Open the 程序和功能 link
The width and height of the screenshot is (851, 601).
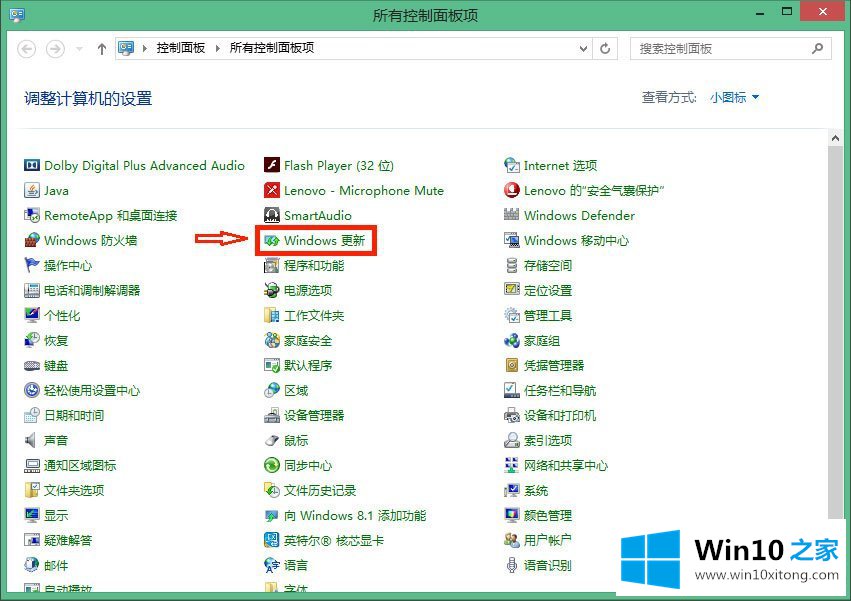coord(314,265)
